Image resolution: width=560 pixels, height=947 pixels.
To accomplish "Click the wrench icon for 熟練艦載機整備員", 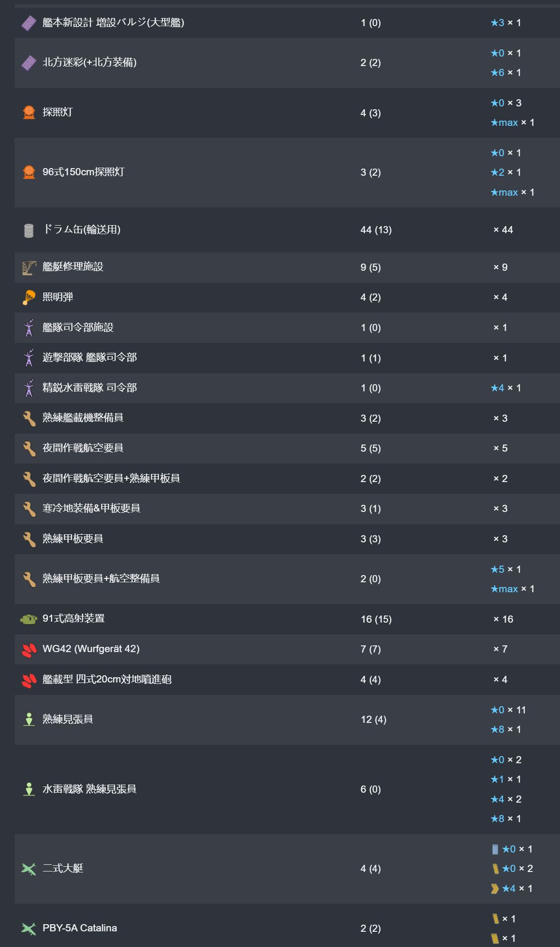I will 29,418.
